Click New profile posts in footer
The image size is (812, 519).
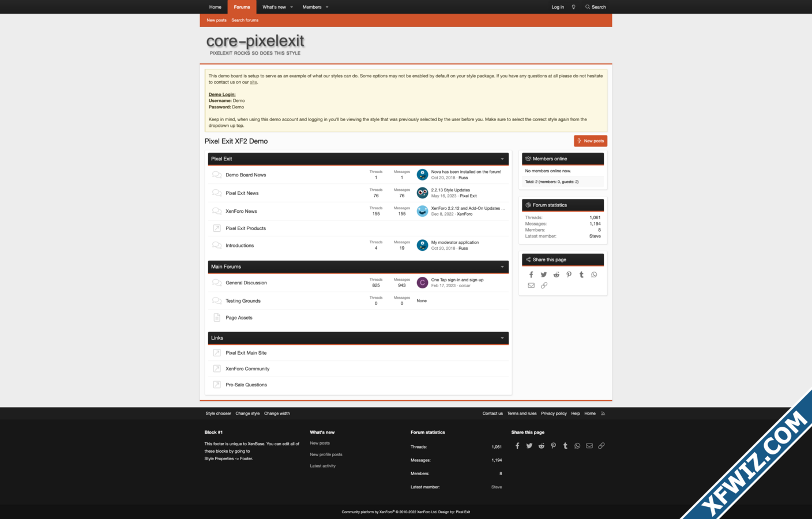[x=326, y=454]
